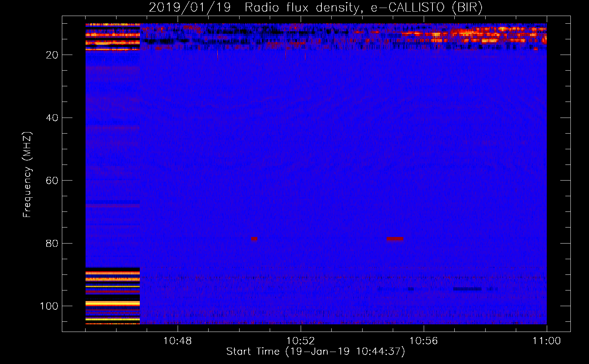The width and height of the screenshot is (589, 364).
Task: Click the dark blue streak near 95 MHz at 10:57
Action: tap(467, 289)
